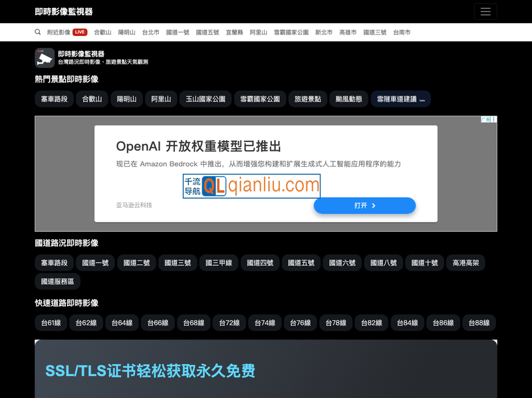Click the 广告 AdChoices icon on the banner ad
This screenshot has height=398, width=532.
[485, 120]
